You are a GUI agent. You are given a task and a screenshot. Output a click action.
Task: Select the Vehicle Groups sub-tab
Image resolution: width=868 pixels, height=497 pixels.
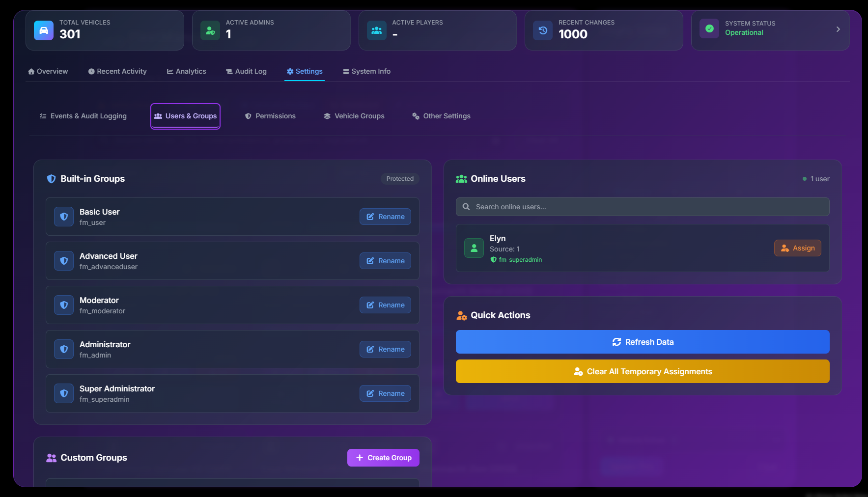354,116
